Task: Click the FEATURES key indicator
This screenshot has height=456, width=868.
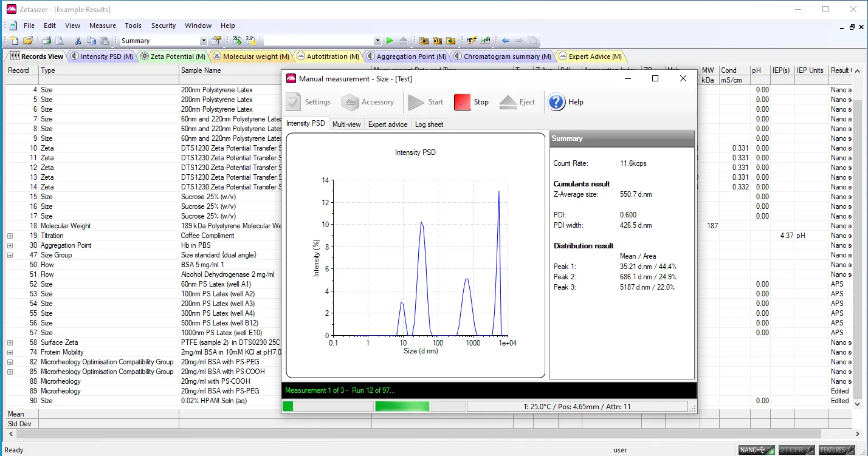Action: coord(837,450)
